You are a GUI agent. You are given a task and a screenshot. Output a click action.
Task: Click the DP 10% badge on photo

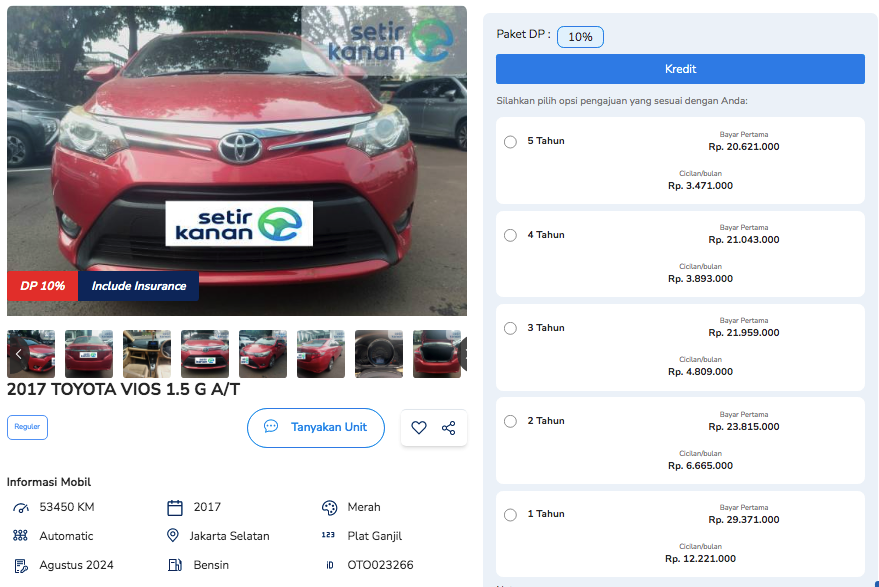43,286
